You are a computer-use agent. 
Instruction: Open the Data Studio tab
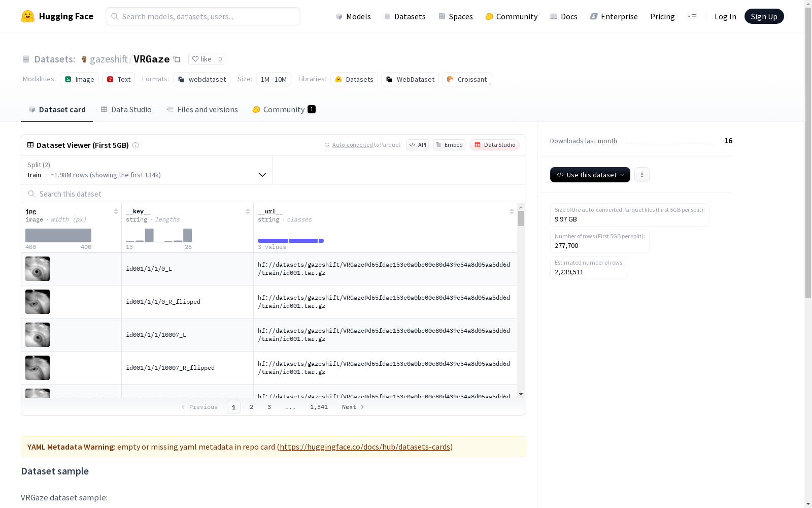pyautogui.click(x=126, y=110)
